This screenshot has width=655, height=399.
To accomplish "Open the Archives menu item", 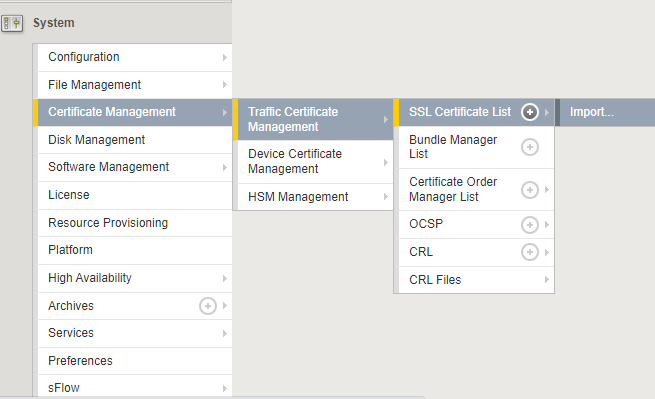I will (x=135, y=306).
